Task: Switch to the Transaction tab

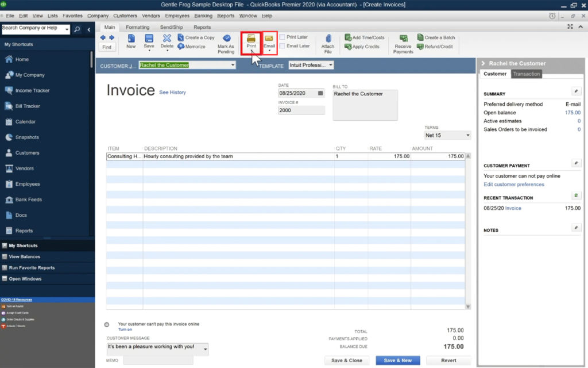Action: click(x=527, y=74)
